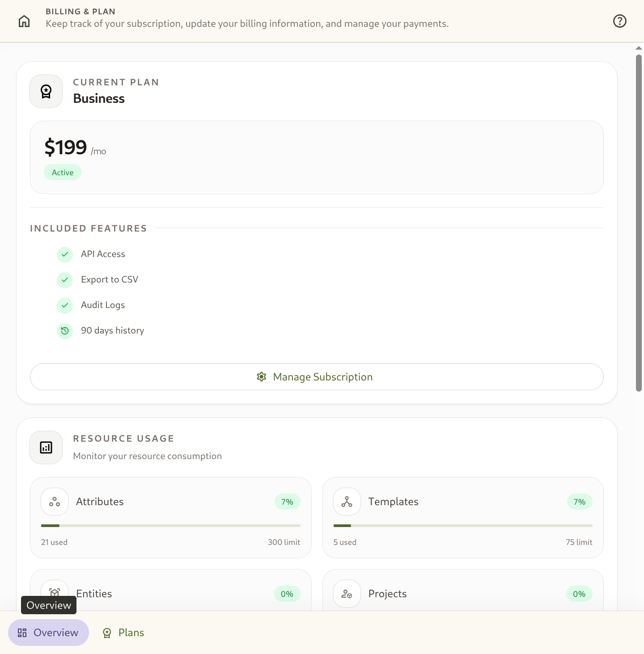The height and width of the screenshot is (654, 644).
Task: Click the CURRENT PLAN label
Action: 116,82
